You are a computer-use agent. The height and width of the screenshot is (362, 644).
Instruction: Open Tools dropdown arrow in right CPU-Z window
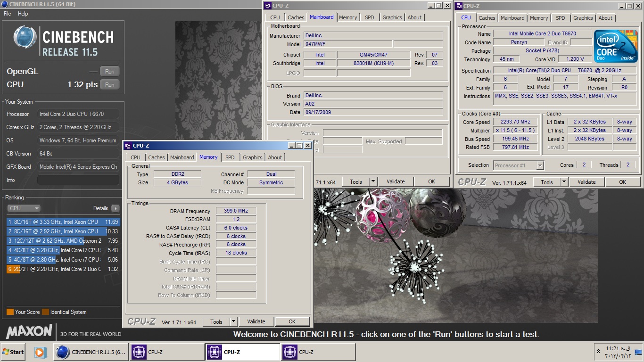564,182
